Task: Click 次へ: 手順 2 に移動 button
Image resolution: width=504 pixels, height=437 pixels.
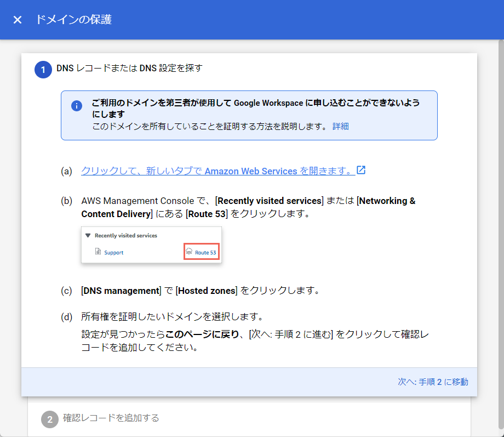Action: click(433, 382)
